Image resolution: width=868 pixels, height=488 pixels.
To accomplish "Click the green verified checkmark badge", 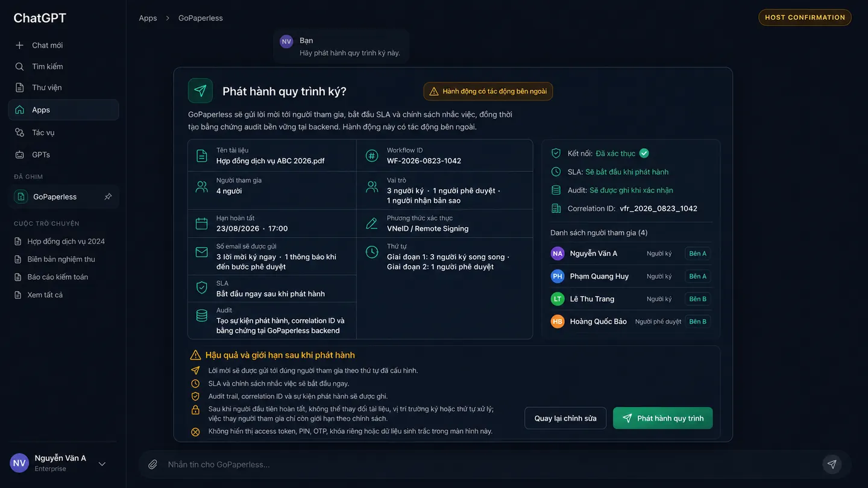I will coord(644,153).
